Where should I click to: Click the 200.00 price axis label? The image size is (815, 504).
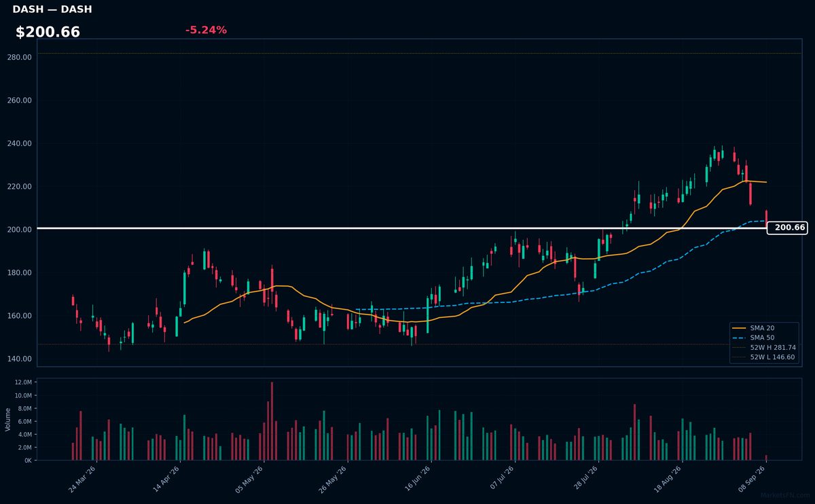tap(20, 230)
